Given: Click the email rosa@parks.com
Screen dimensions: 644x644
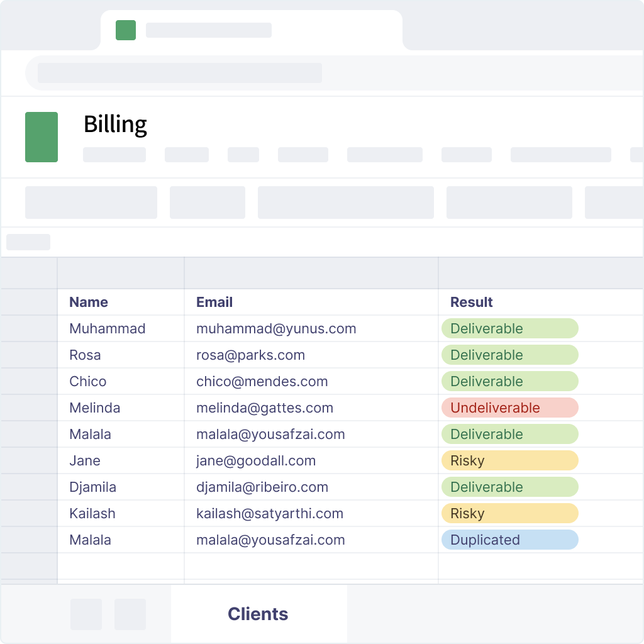Looking at the screenshot, I should coord(250,355).
